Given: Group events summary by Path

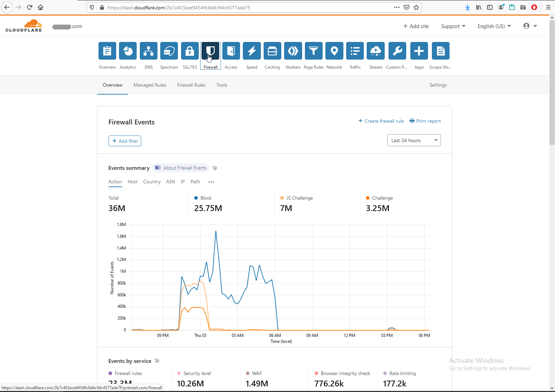Looking at the screenshot, I should [195, 182].
